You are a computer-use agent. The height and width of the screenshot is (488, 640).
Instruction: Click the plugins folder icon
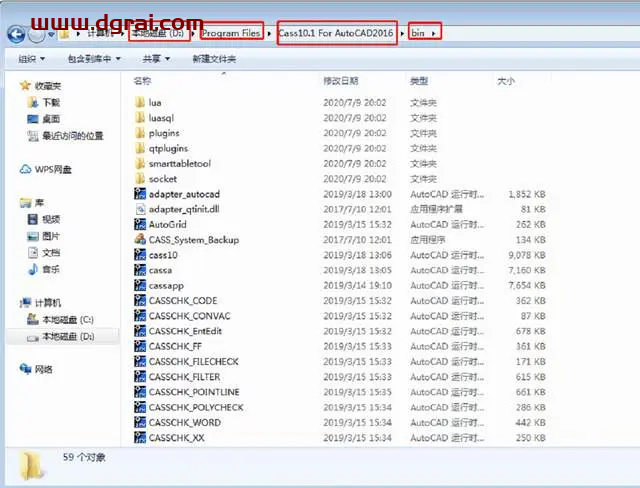click(140, 133)
